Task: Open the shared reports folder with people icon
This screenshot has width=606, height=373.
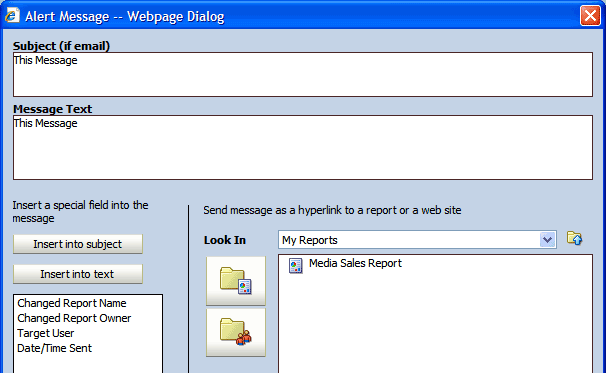Action: 236,332
